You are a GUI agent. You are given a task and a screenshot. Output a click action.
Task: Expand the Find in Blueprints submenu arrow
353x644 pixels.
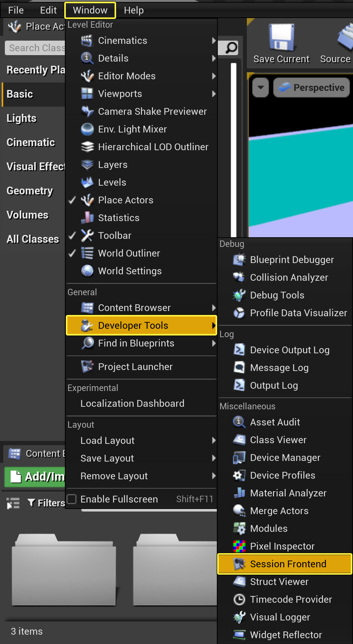[x=214, y=343]
